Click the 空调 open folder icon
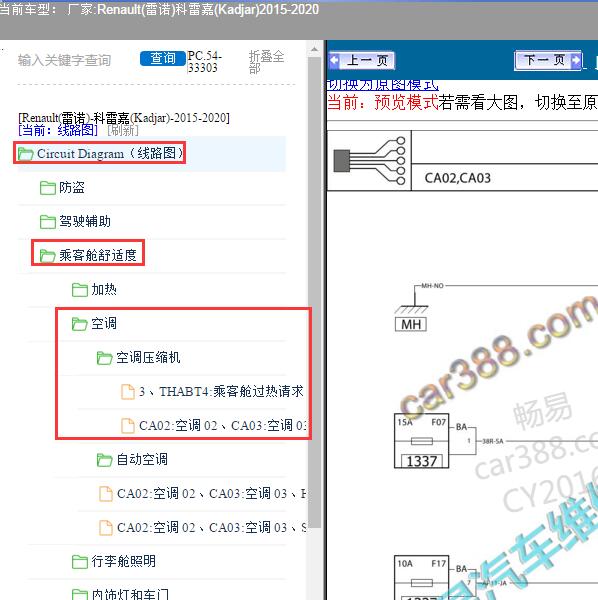 click(x=80, y=324)
